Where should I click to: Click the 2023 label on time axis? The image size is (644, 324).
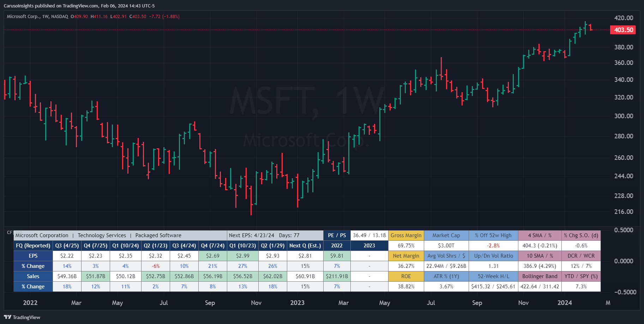297,303
